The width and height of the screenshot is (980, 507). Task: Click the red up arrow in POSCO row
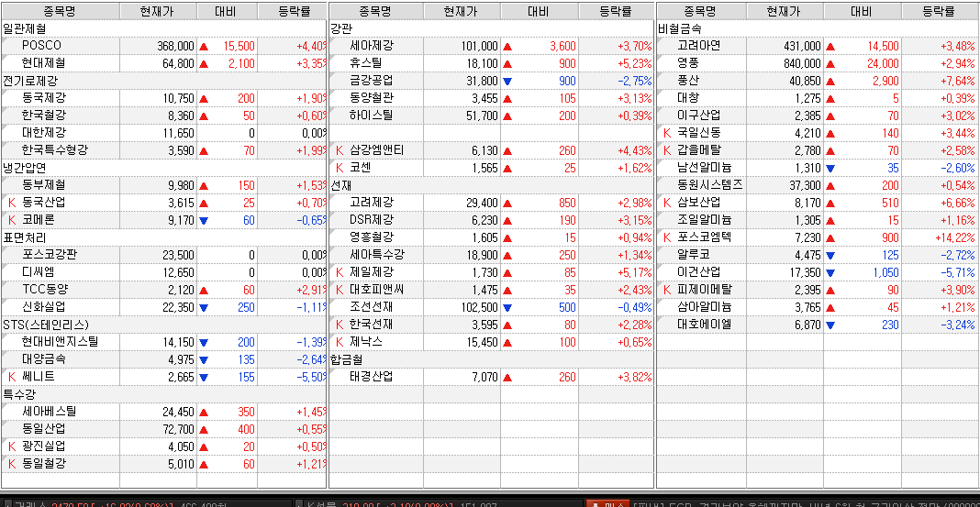[x=204, y=46]
